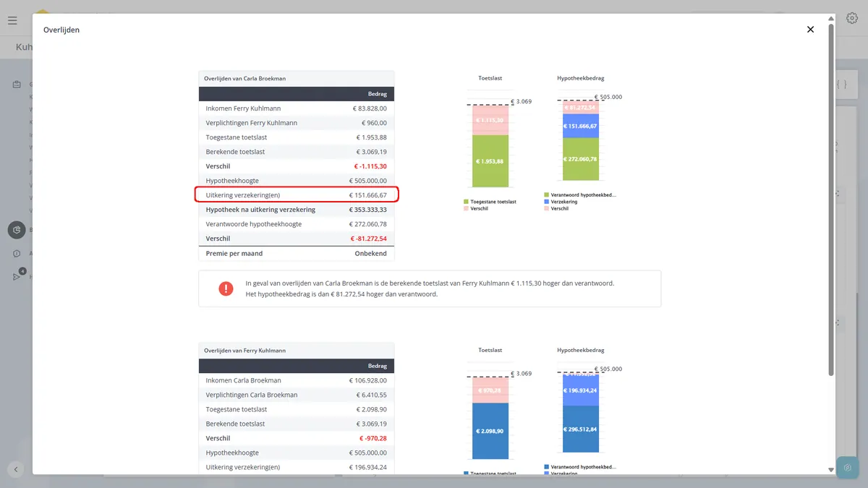The image size is (868, 488).
Task: Open the teal floating widget button
Action: [847, 468]
